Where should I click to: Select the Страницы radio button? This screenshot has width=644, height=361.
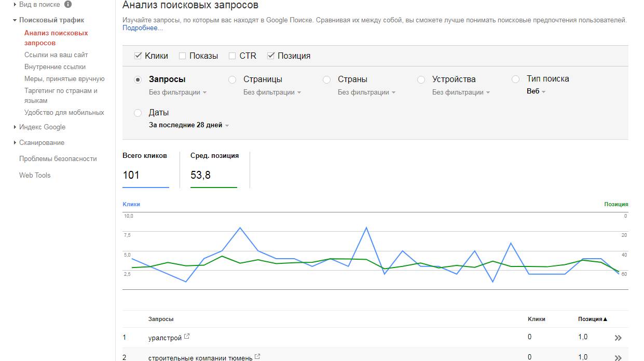pos(232,79)
